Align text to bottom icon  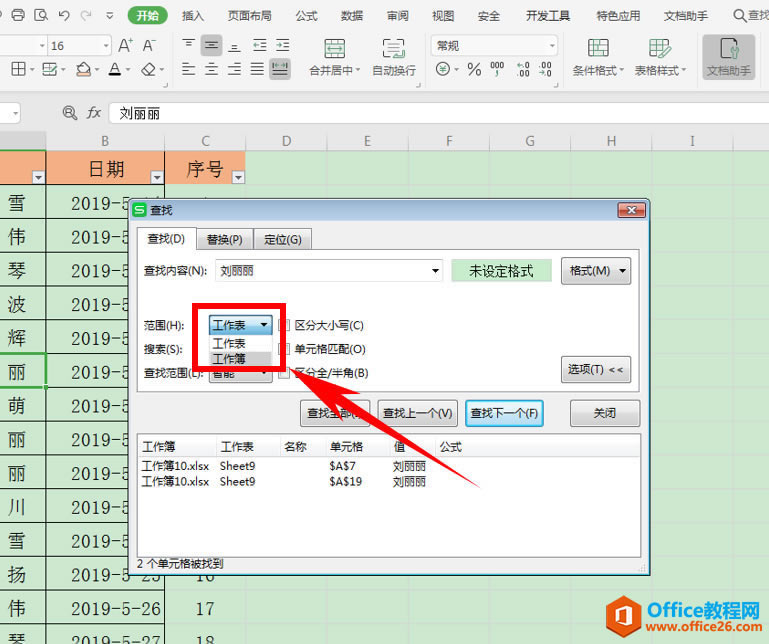coord(234,46)
